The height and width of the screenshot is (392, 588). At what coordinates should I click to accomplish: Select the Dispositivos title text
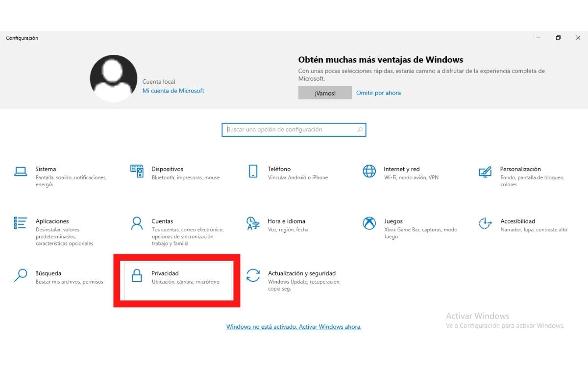167,169
